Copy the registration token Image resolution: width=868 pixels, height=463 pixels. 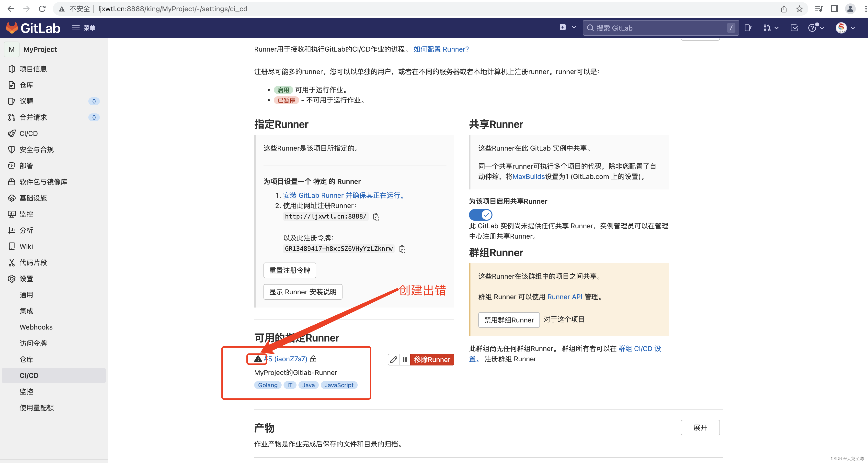(x=402, y=249)
